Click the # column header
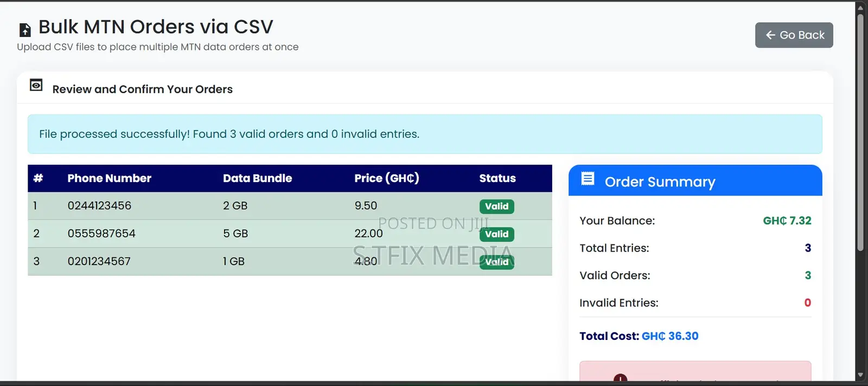868x386 pixels. [38, 178]
